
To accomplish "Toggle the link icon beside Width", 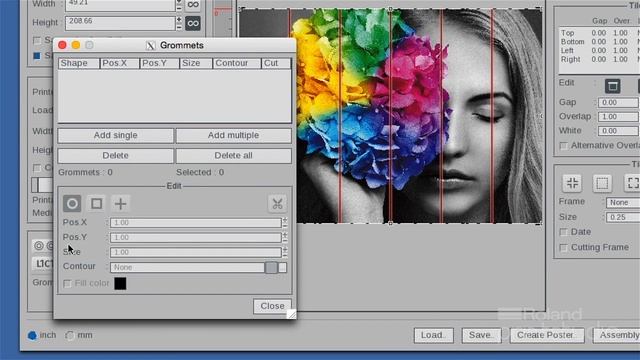I will [x=193, y=5].
